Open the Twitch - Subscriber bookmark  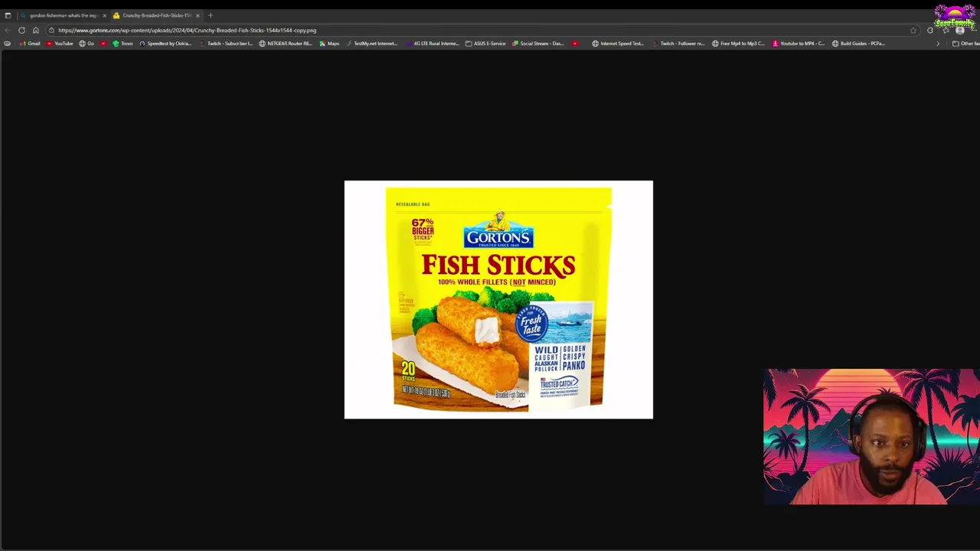click(225, 44)
